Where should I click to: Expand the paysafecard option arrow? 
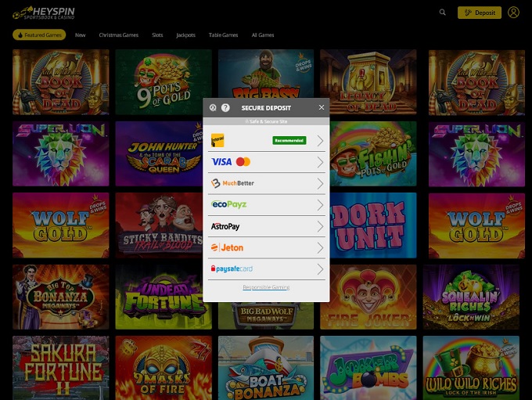[x=319, y=268]
